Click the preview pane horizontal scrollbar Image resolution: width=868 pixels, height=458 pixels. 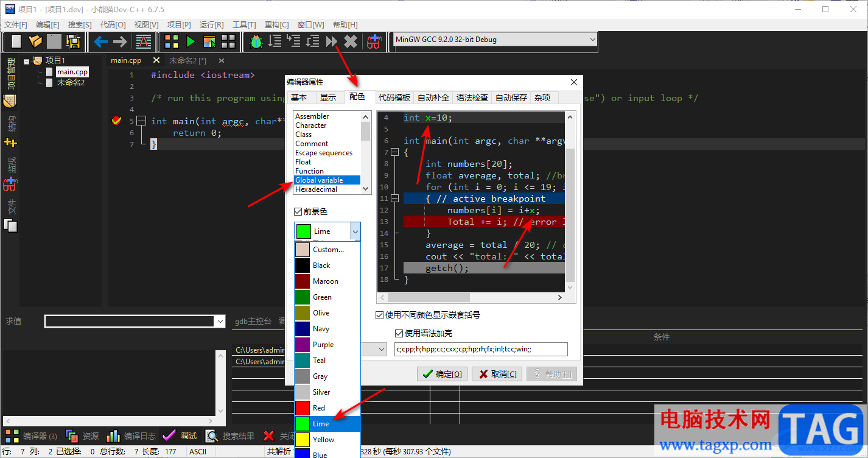tap(471, 297)
